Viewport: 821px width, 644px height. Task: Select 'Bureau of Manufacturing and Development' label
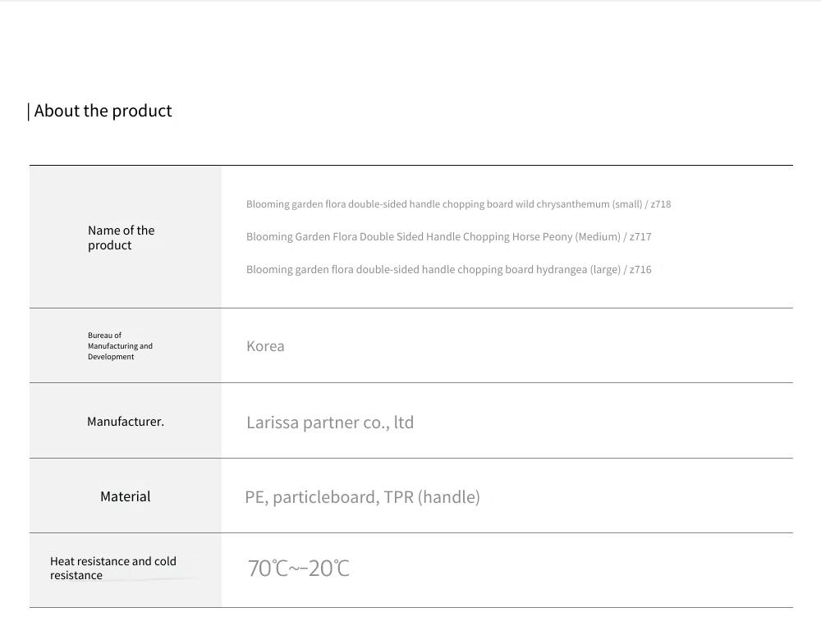click(x=120, y=346)
